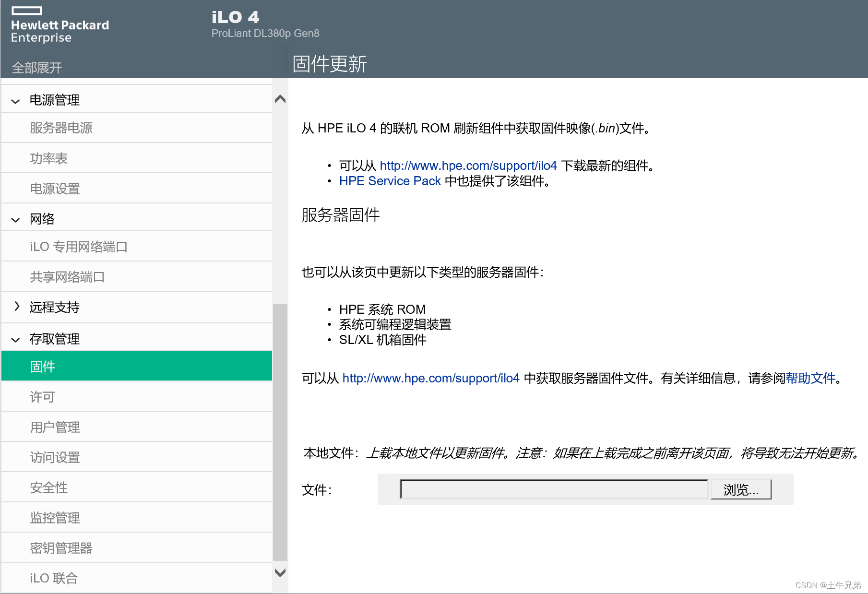This screenshot has width=868, height=594.
Task: Collapse the 存取管理 section chevron
Action: click(15, 340)
